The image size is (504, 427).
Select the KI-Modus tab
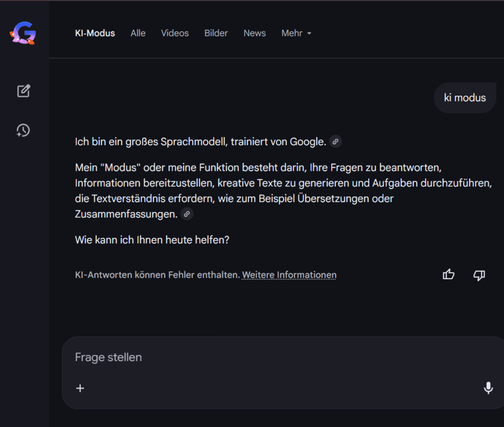[95, 33]
